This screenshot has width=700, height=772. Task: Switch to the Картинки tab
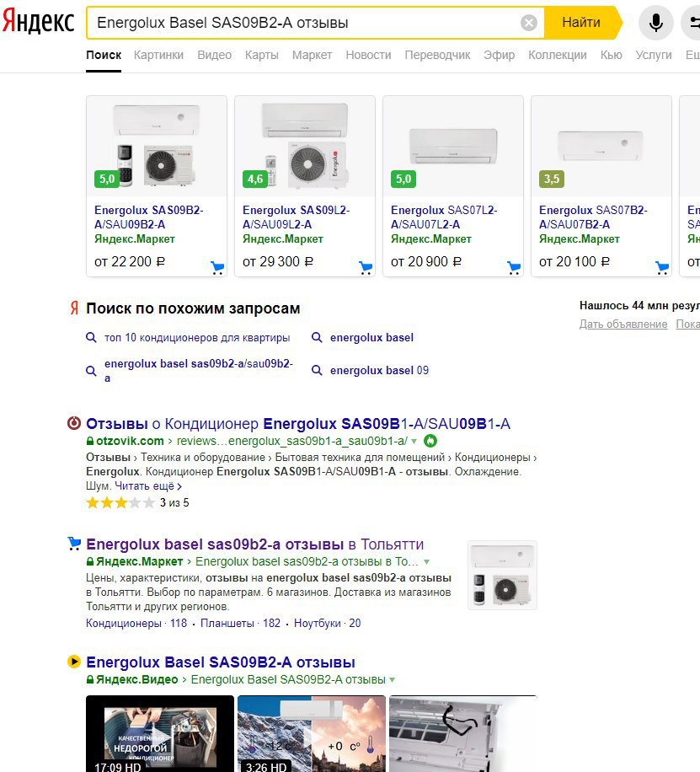(158, 55)
